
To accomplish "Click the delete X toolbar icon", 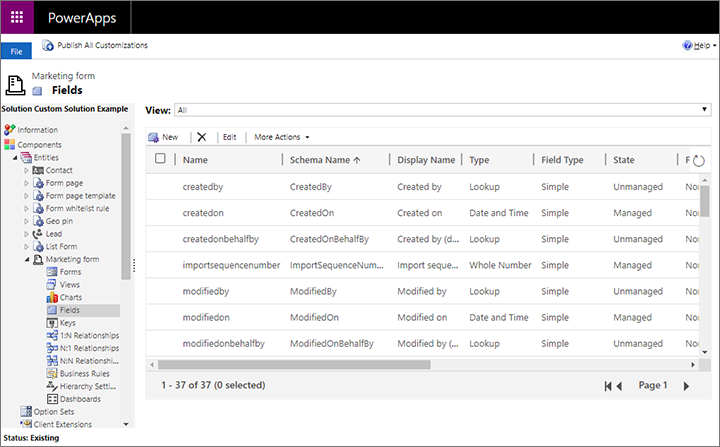I will click(x=202, y=137).
